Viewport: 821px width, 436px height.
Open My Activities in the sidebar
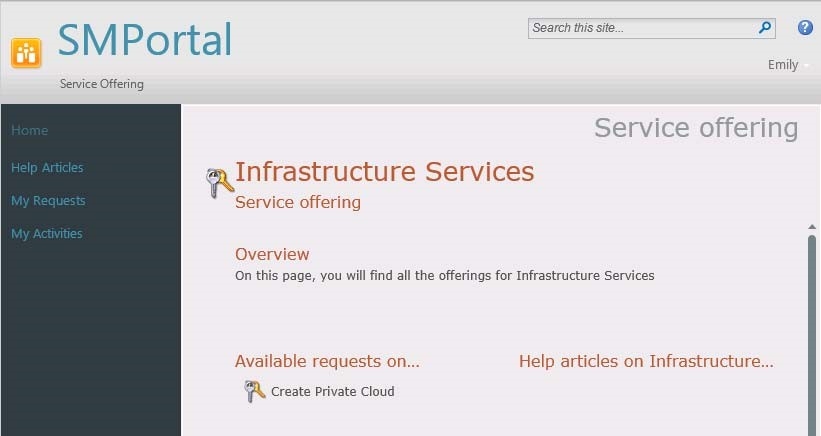47,233
